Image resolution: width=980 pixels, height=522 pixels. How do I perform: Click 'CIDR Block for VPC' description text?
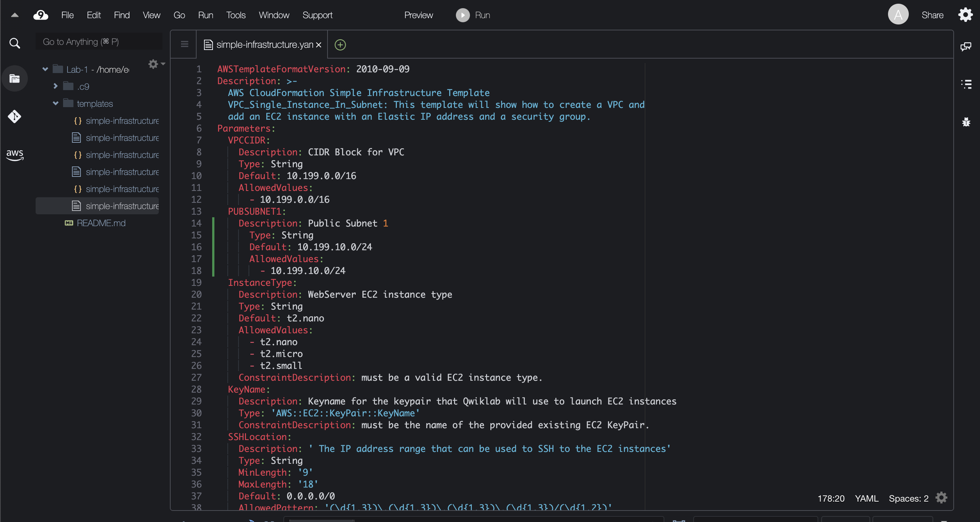(x=356, y=152)
